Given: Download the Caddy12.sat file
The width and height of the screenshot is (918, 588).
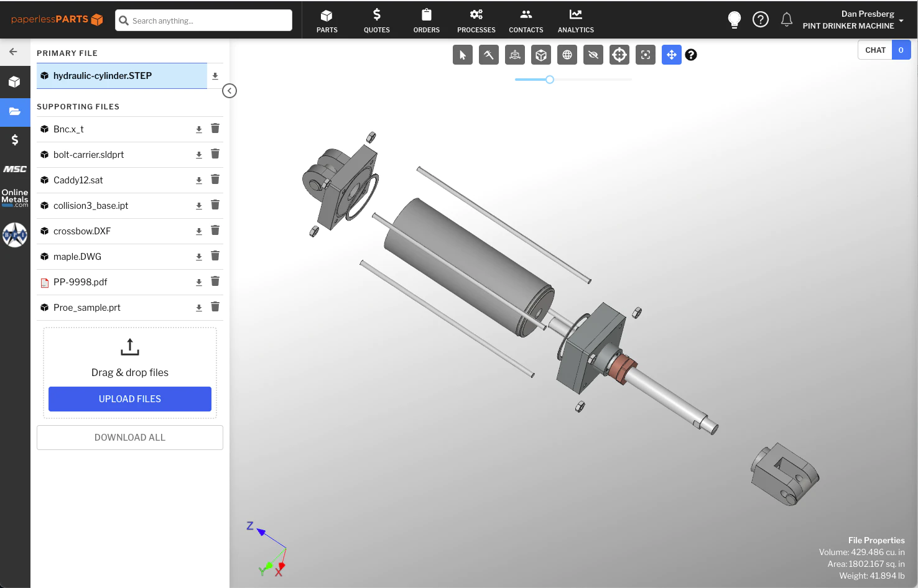Looking at the screenshot, I should (x=199, y=180).
